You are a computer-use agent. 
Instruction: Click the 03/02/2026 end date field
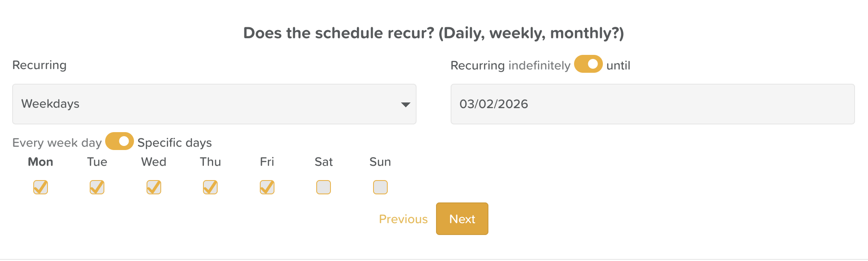652,104
